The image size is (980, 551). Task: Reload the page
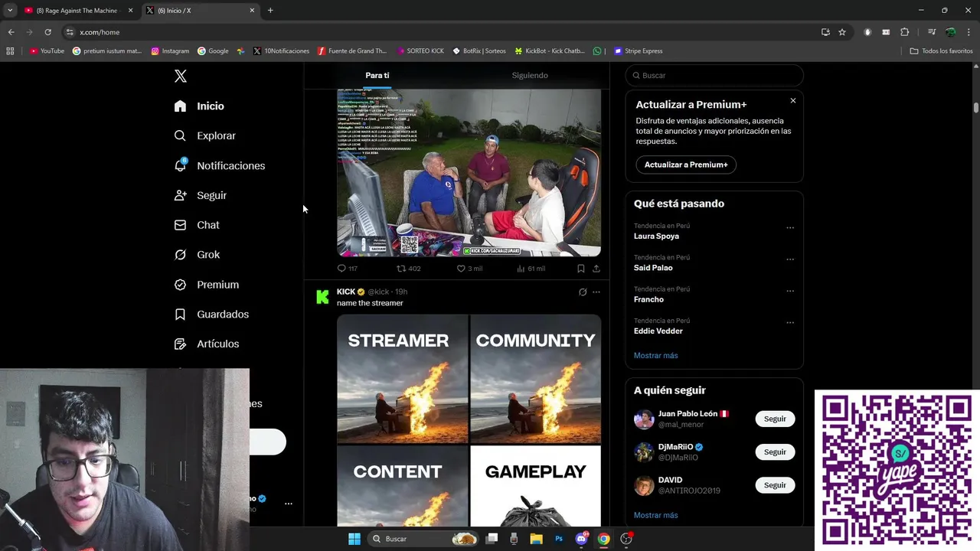47,32
